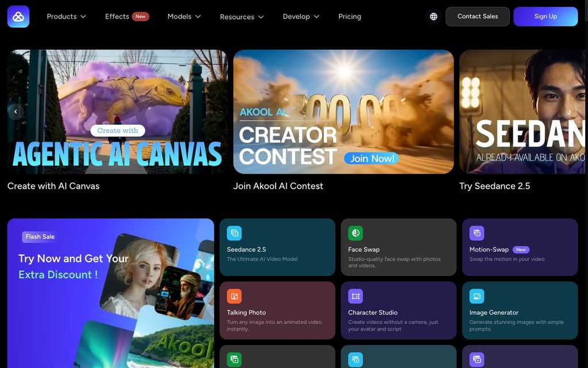588x368 pixels.
Task: Open the Face Swap card title
Action: tap(363, 250)
